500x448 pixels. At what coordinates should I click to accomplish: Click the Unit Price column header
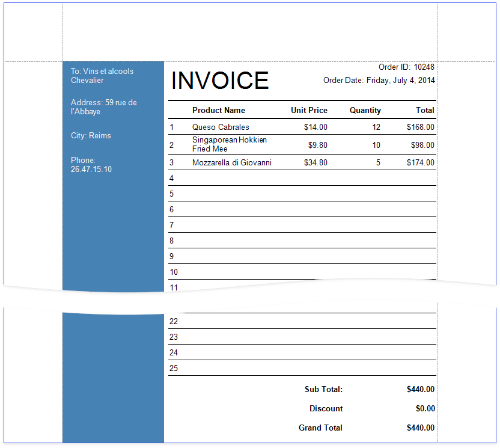pos(309,110)
